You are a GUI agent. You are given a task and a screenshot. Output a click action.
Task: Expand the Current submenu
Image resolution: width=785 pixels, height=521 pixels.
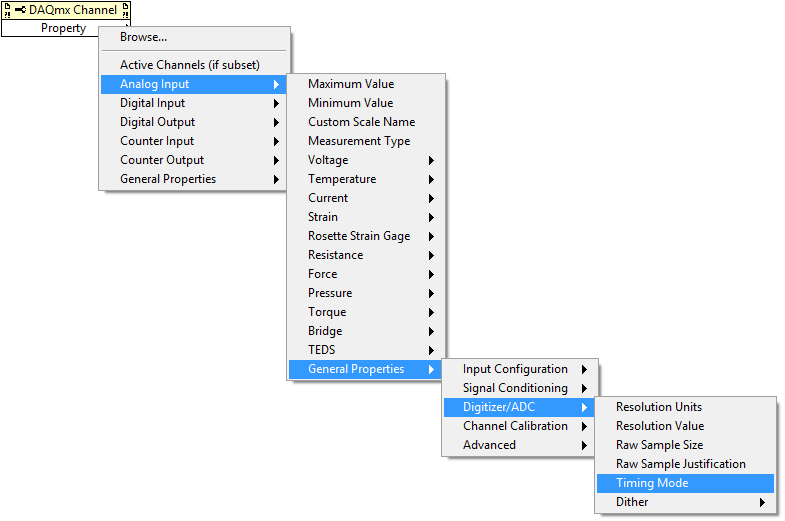(366, 198)
